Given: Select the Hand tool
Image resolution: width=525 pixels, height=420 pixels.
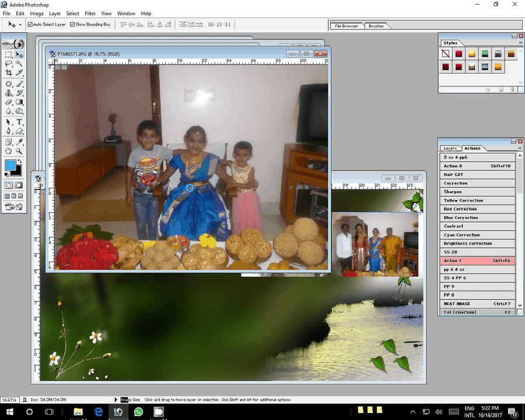Looking at the screenshot, I should click(9, 151).
